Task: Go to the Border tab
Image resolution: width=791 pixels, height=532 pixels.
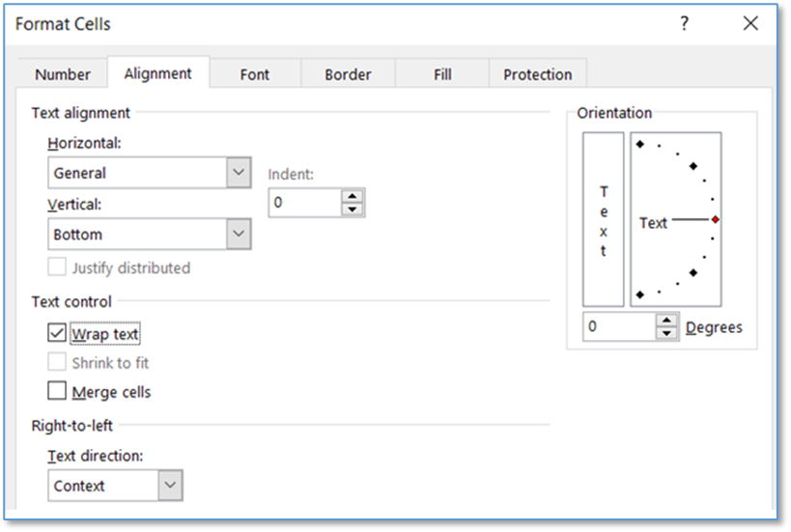Action: click(x=348, y=74)
